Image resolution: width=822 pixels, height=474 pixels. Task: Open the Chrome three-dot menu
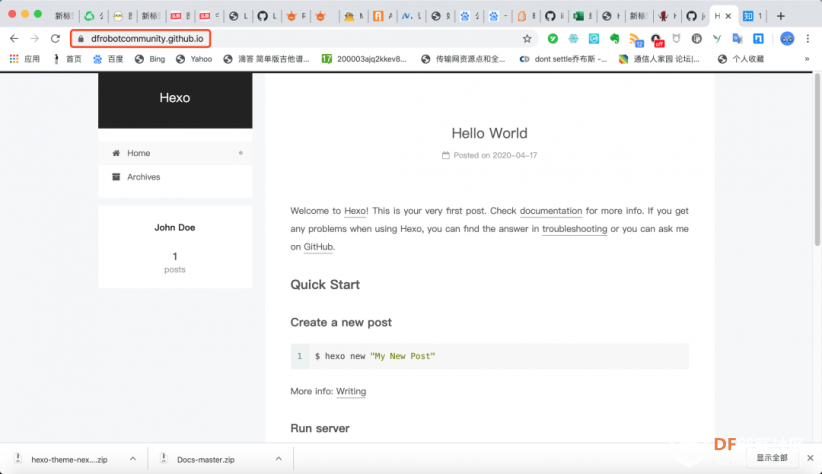(808, 38)
